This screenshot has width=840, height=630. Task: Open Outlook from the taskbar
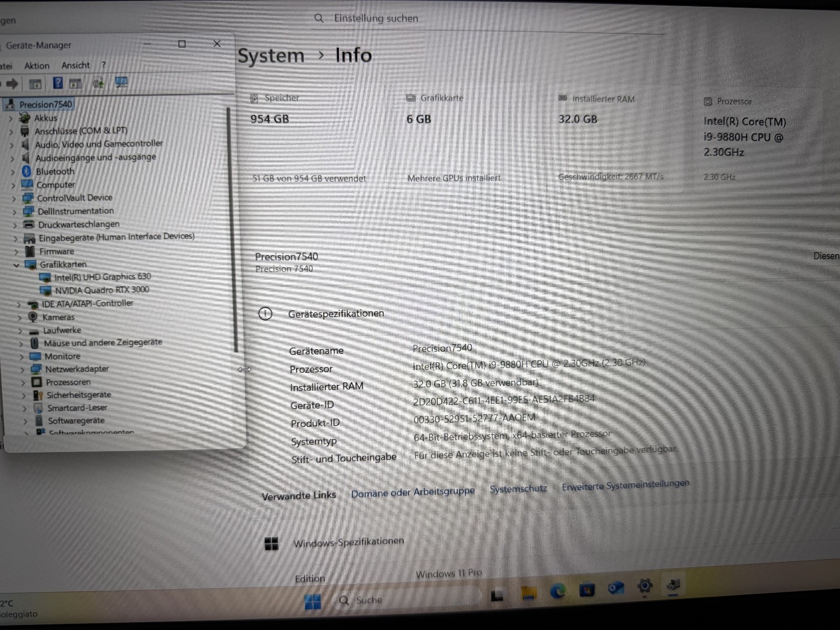616,588
